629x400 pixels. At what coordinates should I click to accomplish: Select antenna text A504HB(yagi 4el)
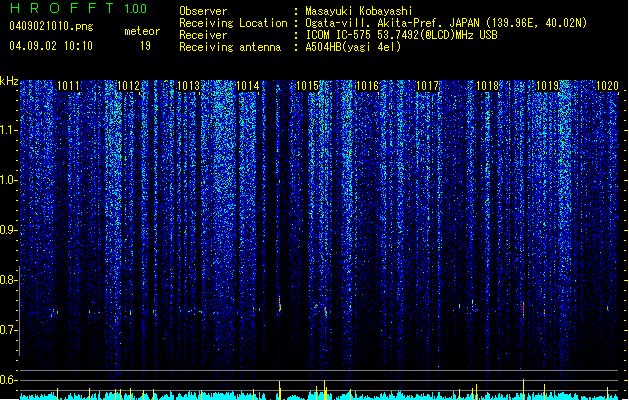pyautogui.click(x=353, y=47)
